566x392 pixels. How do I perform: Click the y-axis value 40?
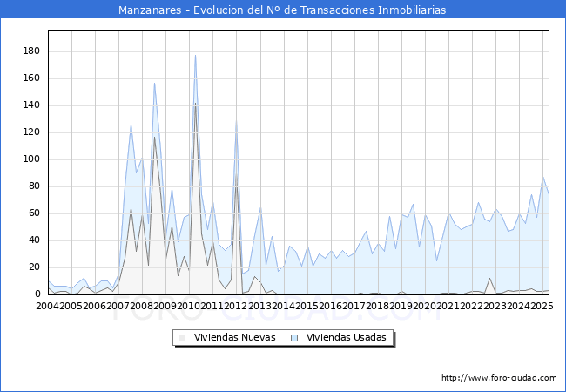34,240
